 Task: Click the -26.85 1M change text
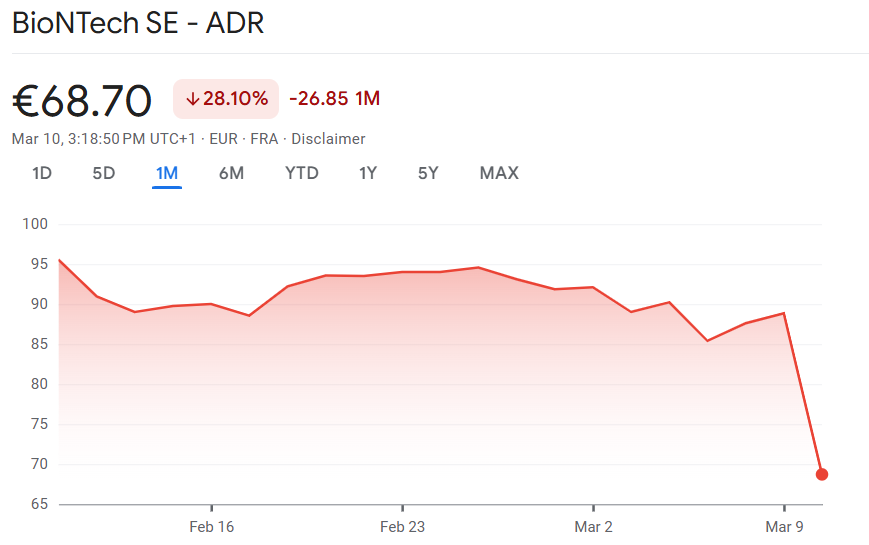(334, 99)
